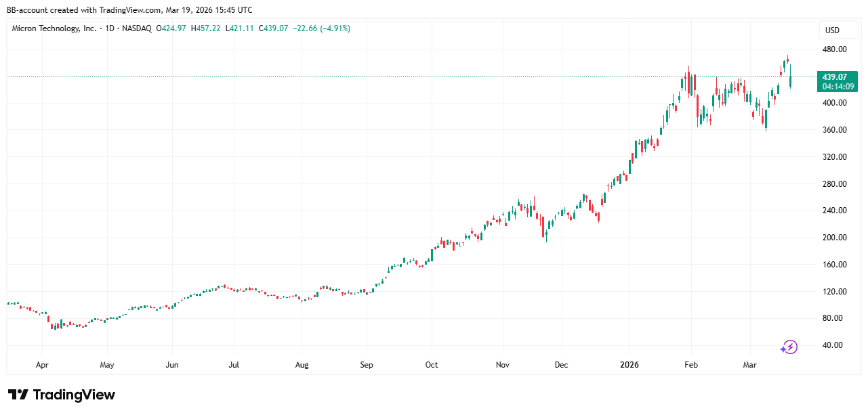This screenshot has height=415, width=868.
Task: Click the Micron Technology, Inc. symbol title
Action: coord(55,28)
